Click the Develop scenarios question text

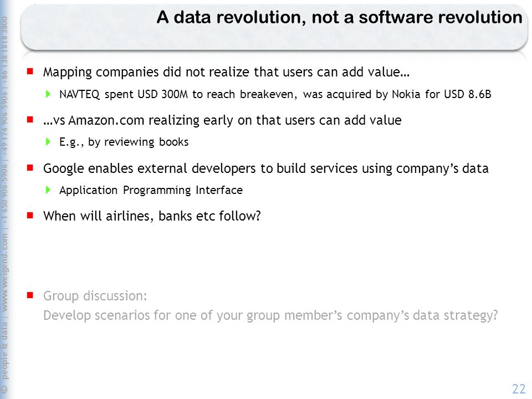point(270,315)
